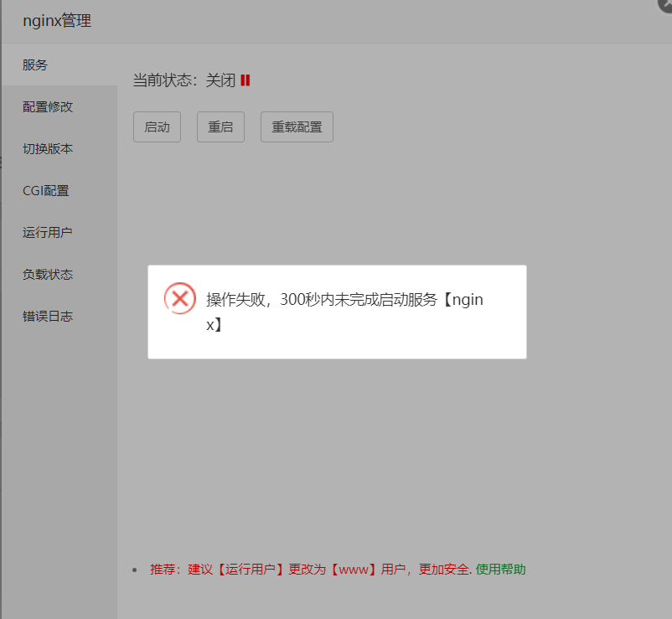Open the 切换版本 tab

coord(59,148)
